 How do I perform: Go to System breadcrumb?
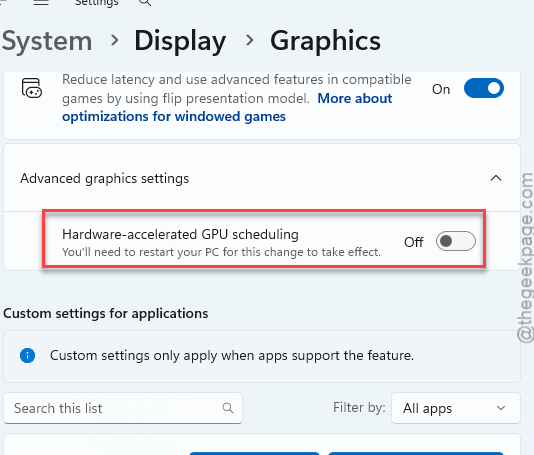point(47,41)
